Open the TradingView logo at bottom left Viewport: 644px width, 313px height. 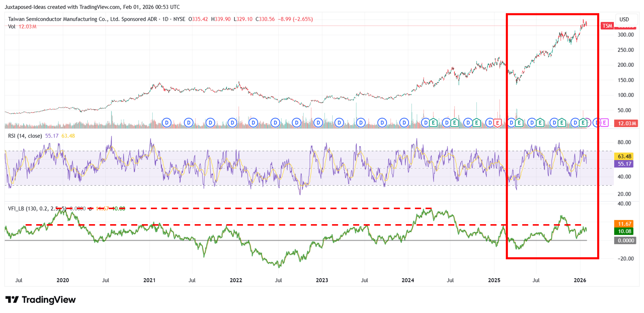coord(41,300)
